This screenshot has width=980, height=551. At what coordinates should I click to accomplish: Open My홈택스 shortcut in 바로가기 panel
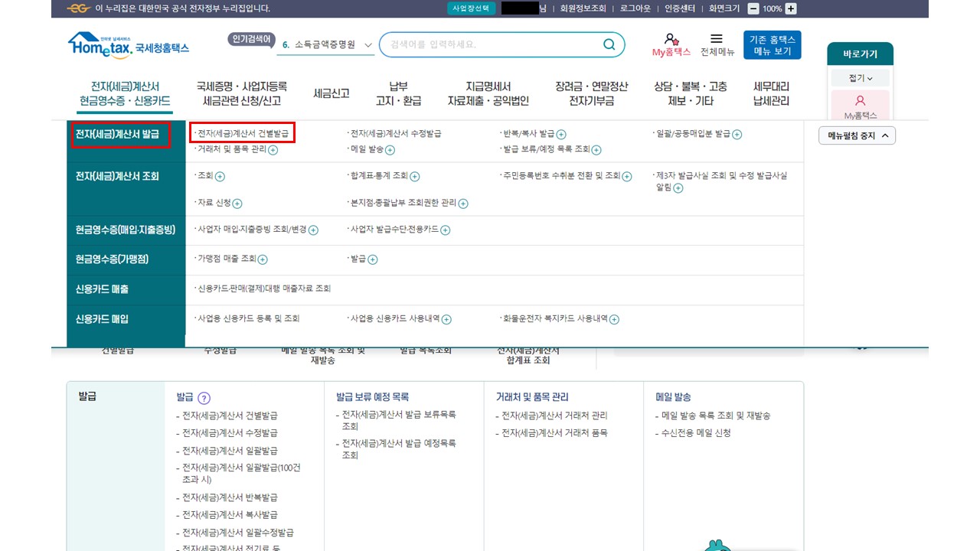click(x=860, y=106)
